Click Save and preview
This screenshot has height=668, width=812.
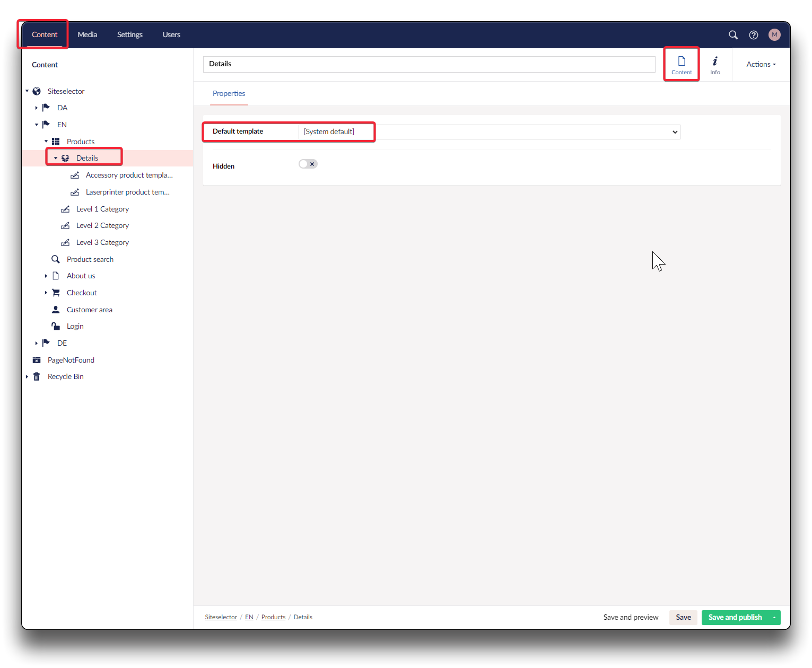[x=631, y=617]
